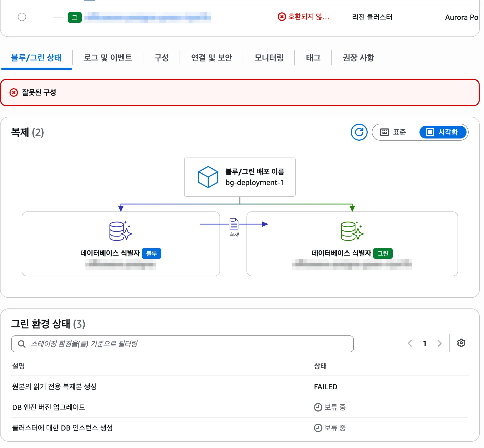Click the 설명 column header
This screenshot has width=484, height=448.
click(19, 366)
